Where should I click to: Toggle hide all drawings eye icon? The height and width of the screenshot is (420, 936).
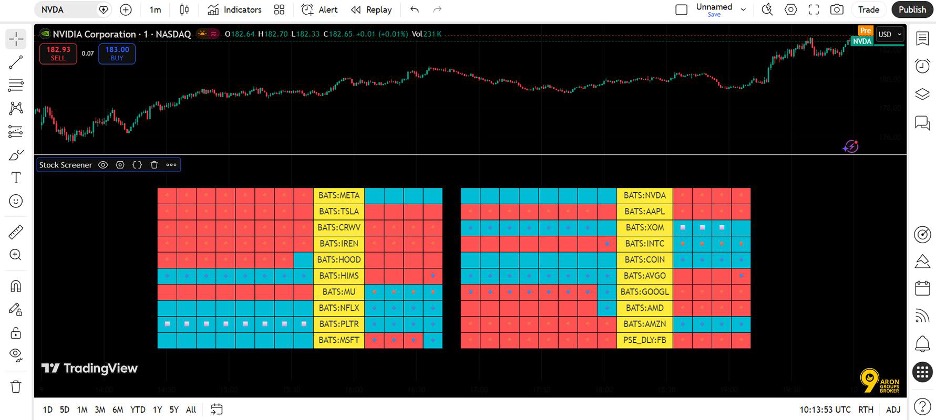pos(16,356)
